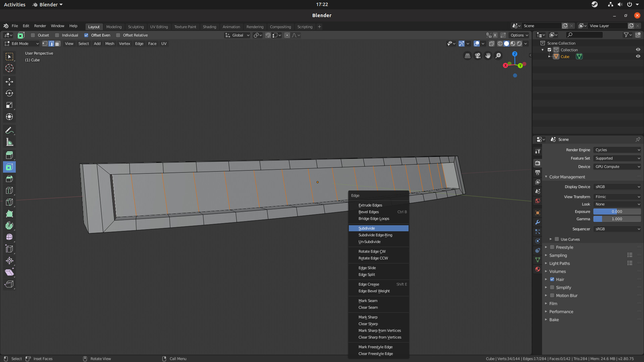
Task: Choose Bevel Edges from the Edge menu
Action: (x=379, y=212)
